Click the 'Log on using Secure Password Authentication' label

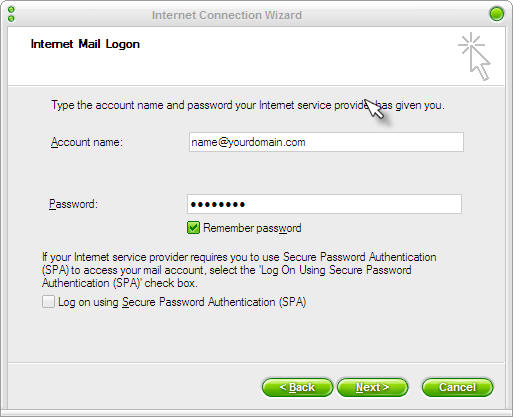(182, 302)
